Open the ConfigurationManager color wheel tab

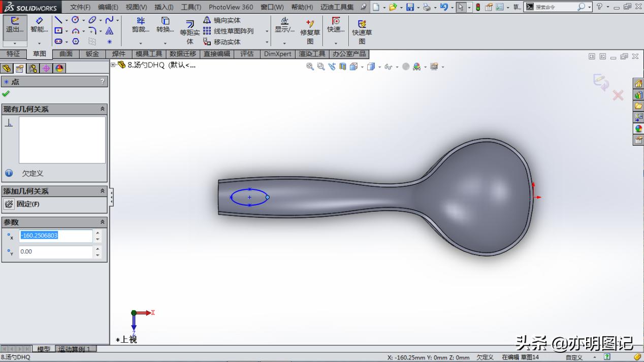click(59, 69)
